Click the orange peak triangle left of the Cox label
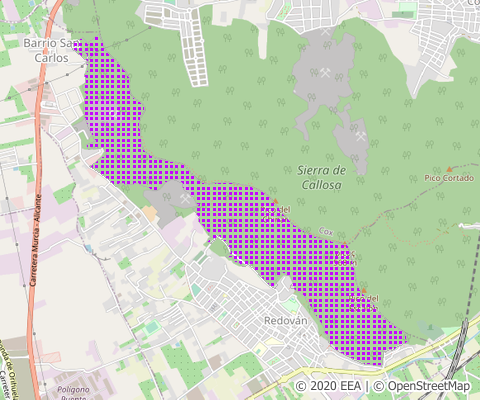The image size is (480, 400). (275, 201)
